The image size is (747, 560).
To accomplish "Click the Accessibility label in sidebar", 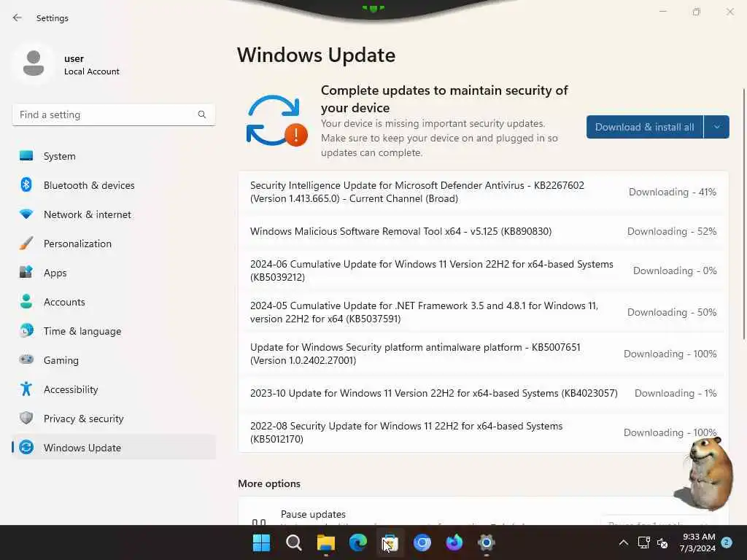I will point(71,389).
